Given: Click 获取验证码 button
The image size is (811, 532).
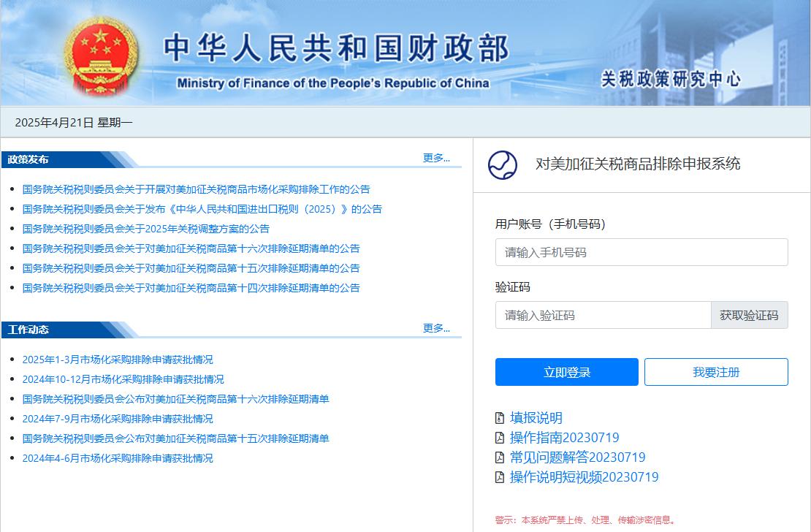Looking at the screenshot, I should point(750,315).
